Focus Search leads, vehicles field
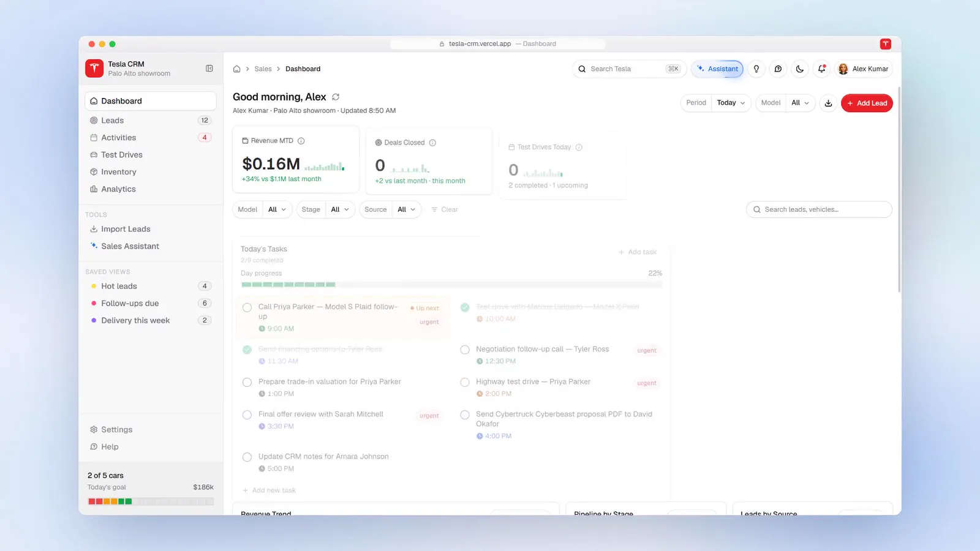The height and width of the screenshot is (551, 980). [819, 209]
